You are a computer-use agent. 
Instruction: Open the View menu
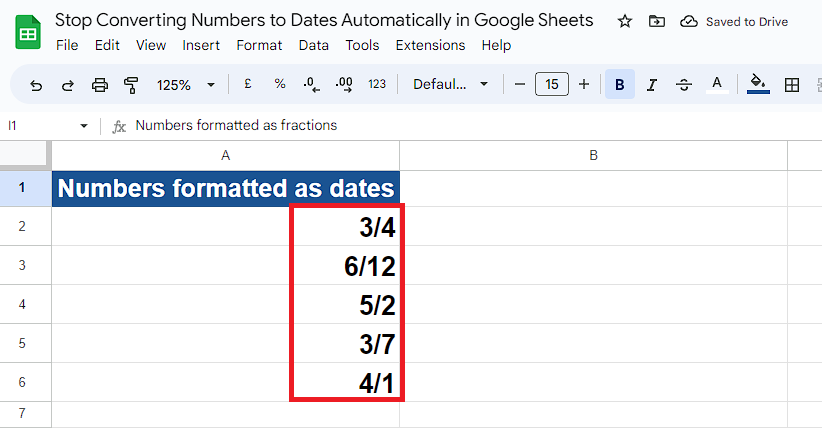point(151,46)
